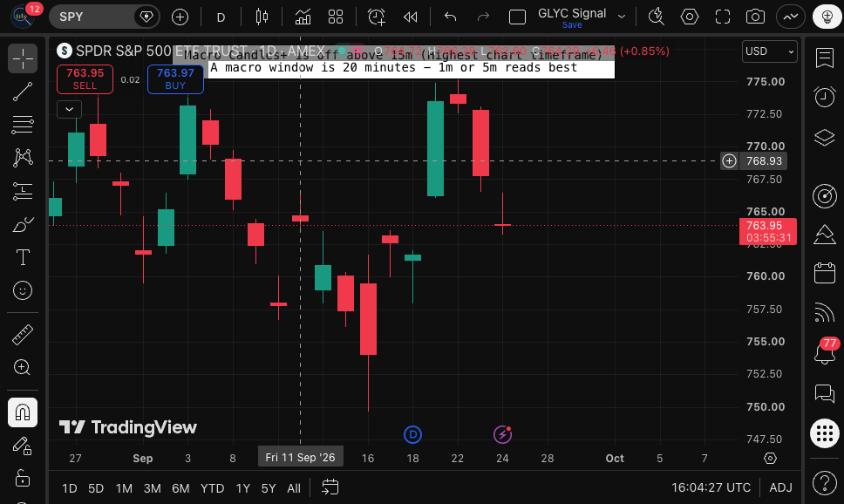Open the emoji icons tool
The height and width of the screenshot is (504, 844).
23,290
